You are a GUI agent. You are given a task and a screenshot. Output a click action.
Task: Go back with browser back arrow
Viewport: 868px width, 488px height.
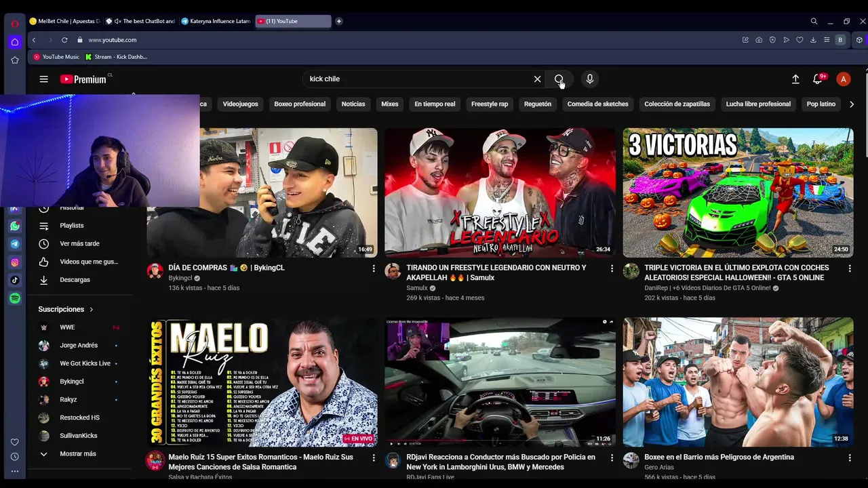pyautogui.click(x=34, y=40)
